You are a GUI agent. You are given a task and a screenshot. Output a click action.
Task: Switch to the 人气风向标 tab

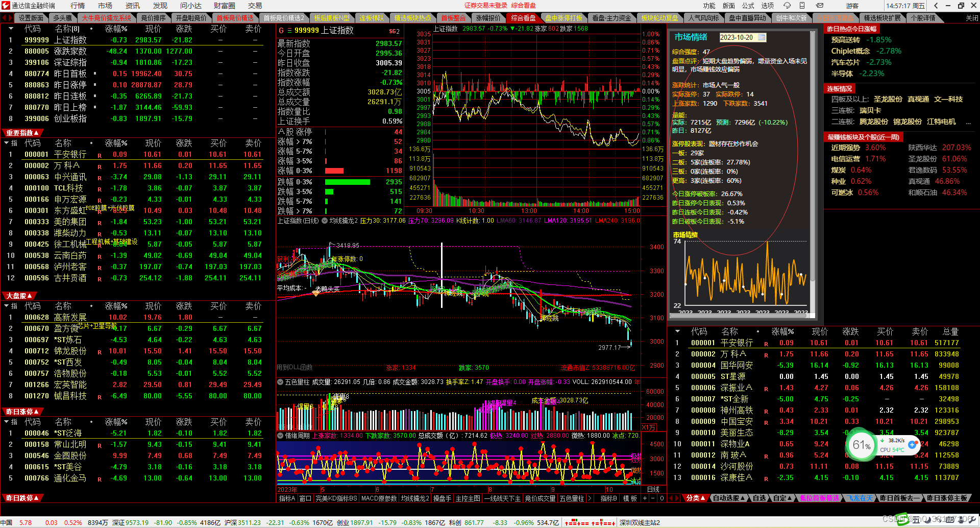(x=704, y=18)
